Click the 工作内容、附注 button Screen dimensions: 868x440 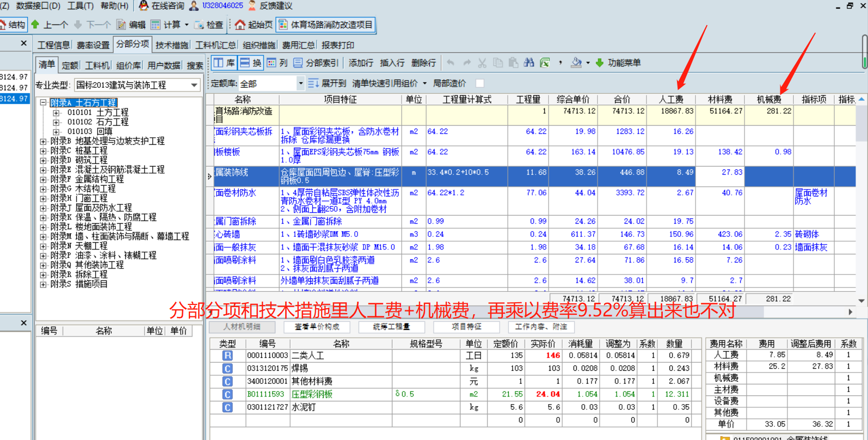(541, 327)
